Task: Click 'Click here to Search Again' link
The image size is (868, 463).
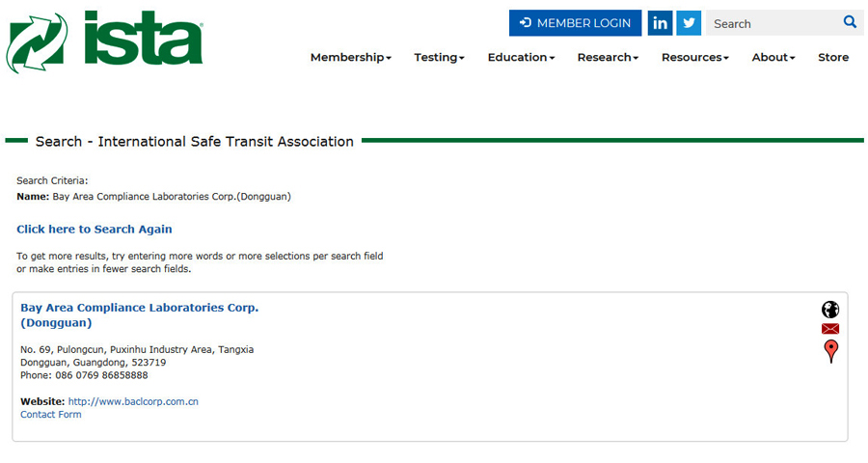Action: pyautogui.click(x=95, y=230)
